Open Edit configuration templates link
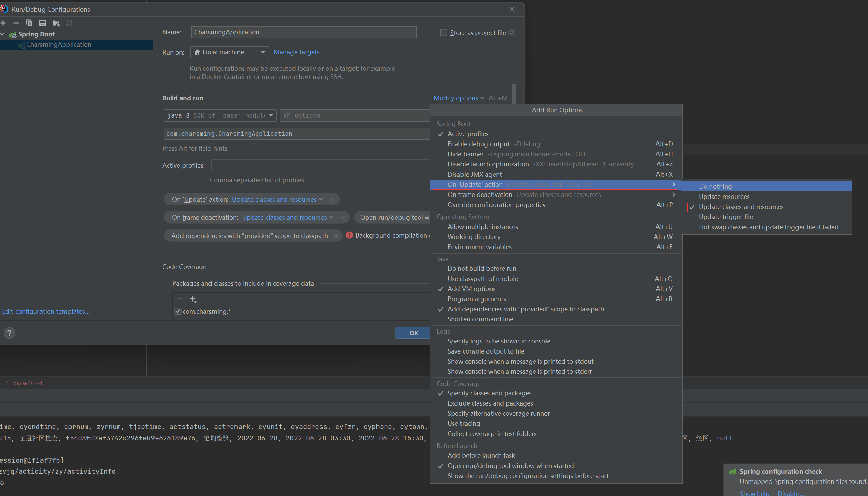This screenshot has height=496, width=868. click(x=46, y=311)
